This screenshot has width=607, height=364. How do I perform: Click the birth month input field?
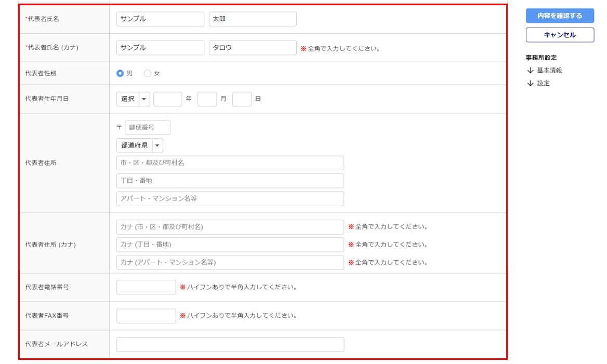pyautogui.click(x=207, y=99)
